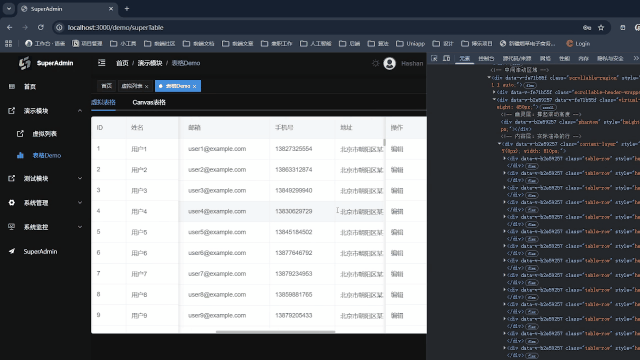This screenshot has height=360, width=640.
Task: Click the Hashan username
Action: pos(412,63)
